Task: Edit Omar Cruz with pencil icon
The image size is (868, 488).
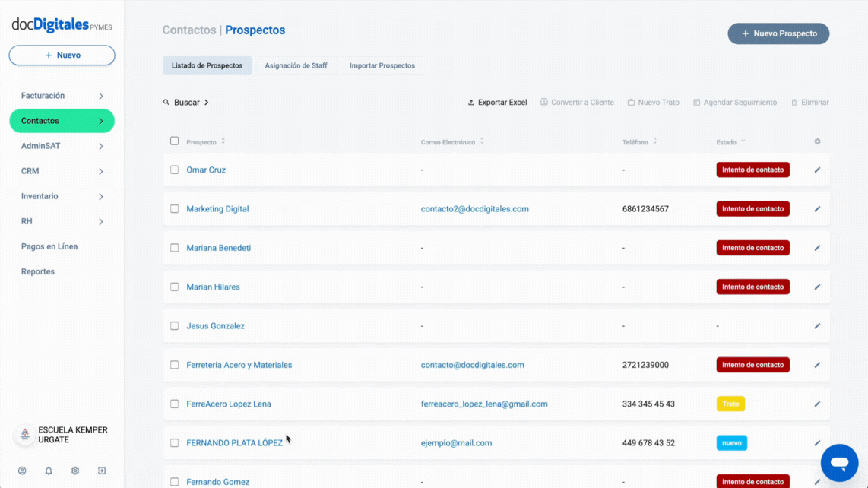Action: (x=818, y=170)
